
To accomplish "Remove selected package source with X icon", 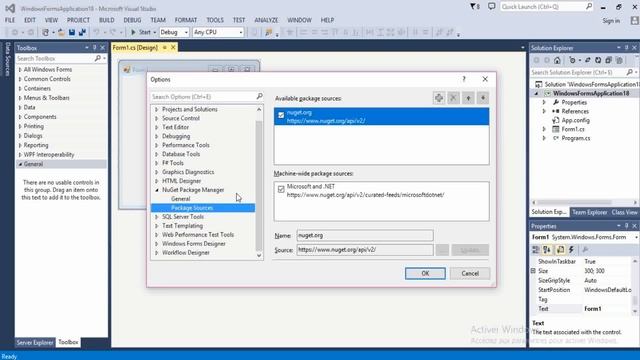I will pos(453,98).
